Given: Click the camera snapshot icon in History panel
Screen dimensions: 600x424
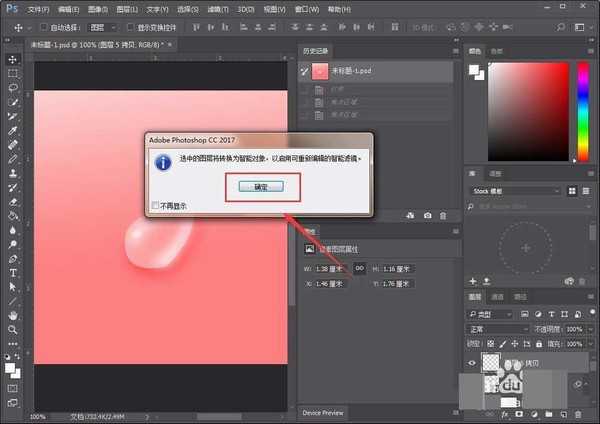Looking at the screenshot, I should point(427,215).
